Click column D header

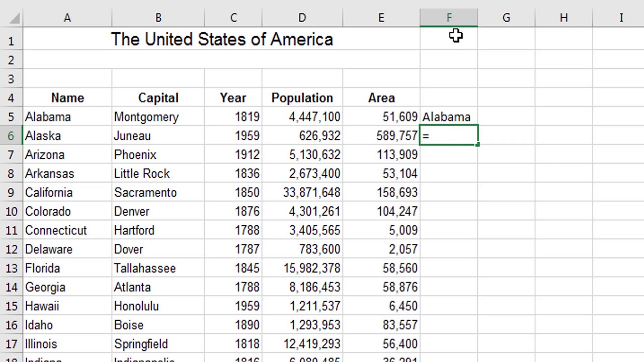point(302,18)
